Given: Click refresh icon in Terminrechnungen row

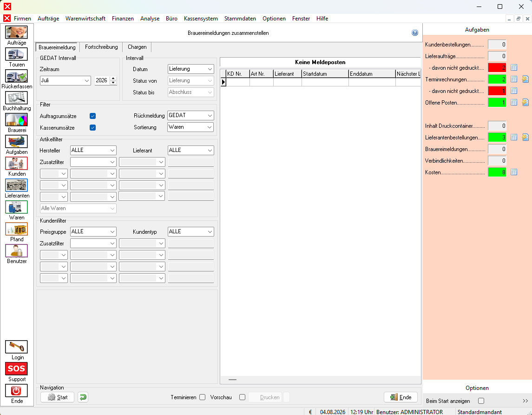Looking at the screenshot, I should coord(525,79).
